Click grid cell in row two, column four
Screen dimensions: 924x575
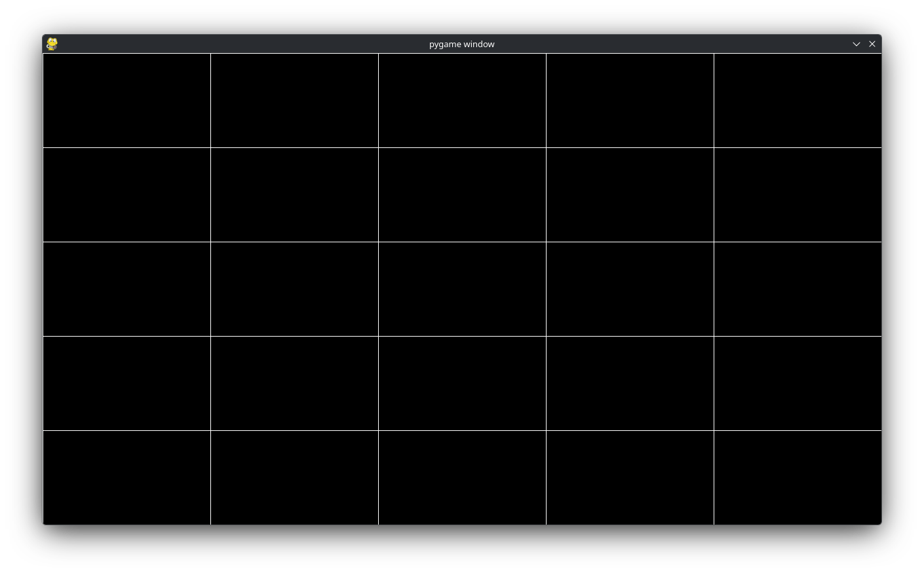coord(630,195)
